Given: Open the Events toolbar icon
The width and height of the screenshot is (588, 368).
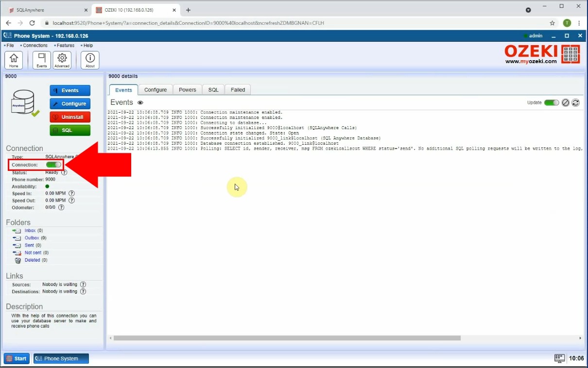Looking at the screenshot, I should click(x=42, y=60).
